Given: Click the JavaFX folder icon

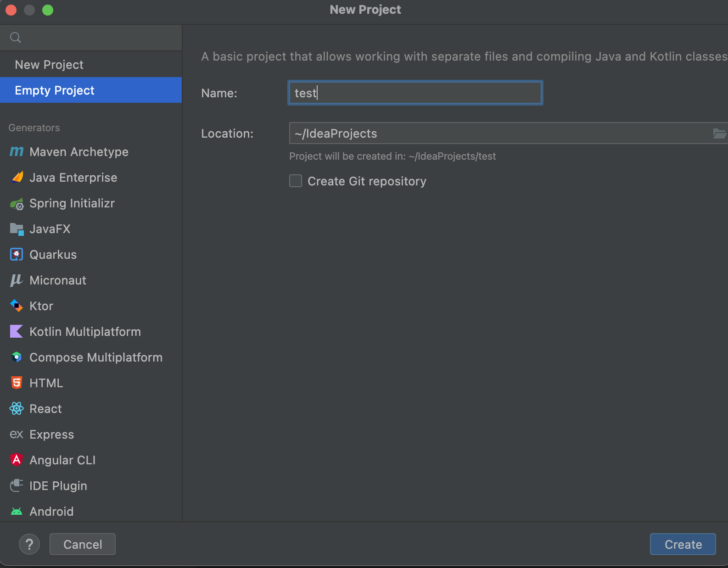Looking at the screenshot, I should (17, 229).
